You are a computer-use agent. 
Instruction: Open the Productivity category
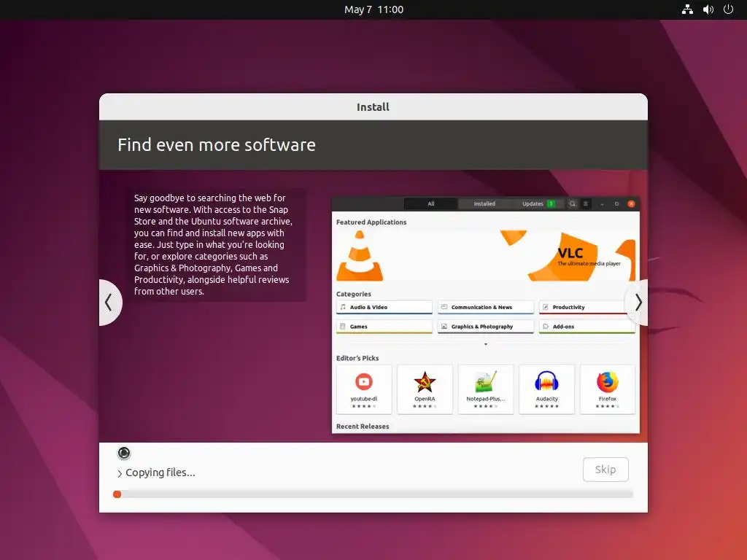587,307
